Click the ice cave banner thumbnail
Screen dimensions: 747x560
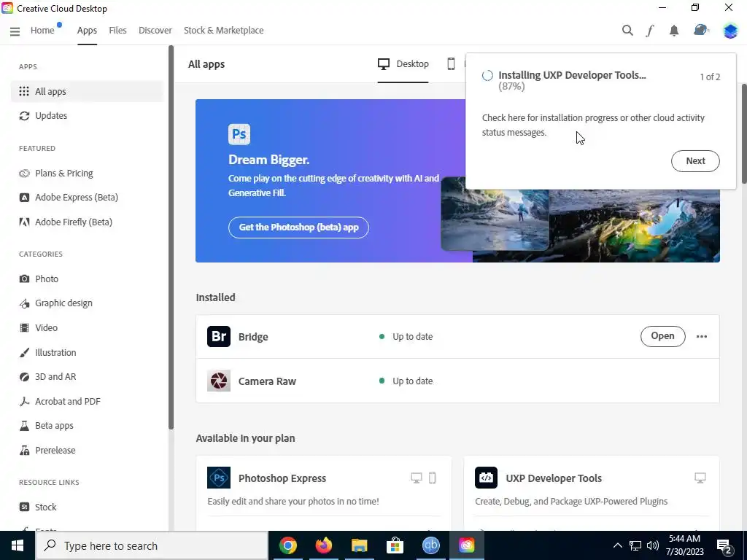point(495,214)
